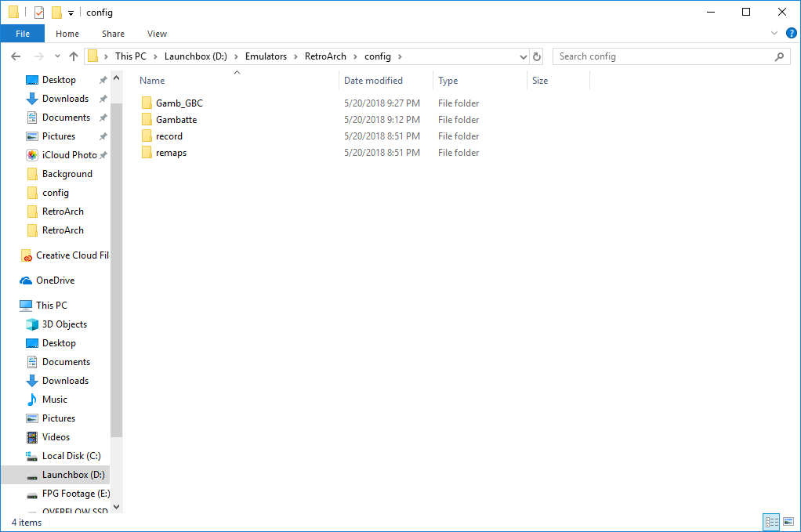
Task: Click the search magnifier icon
Action: [779, 56]
